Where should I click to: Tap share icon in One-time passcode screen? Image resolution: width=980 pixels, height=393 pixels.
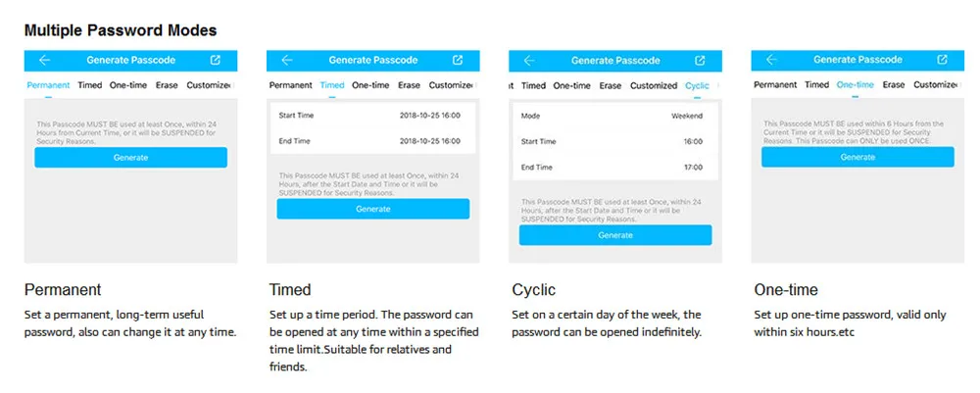943,61
